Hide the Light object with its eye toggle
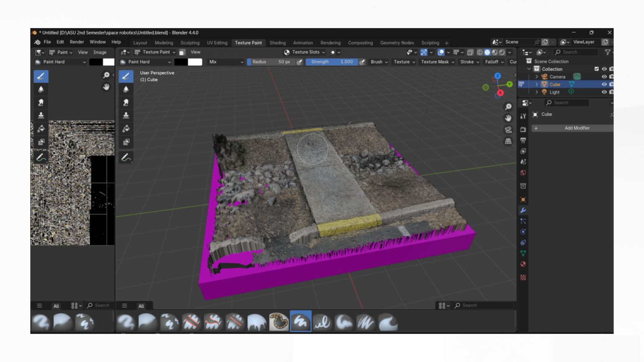644x362 pixels. click(x=604, y=92)
